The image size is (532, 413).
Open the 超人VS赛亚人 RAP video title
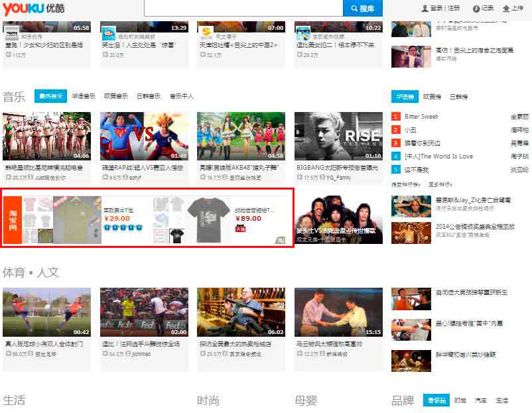(x=143, y=168)
